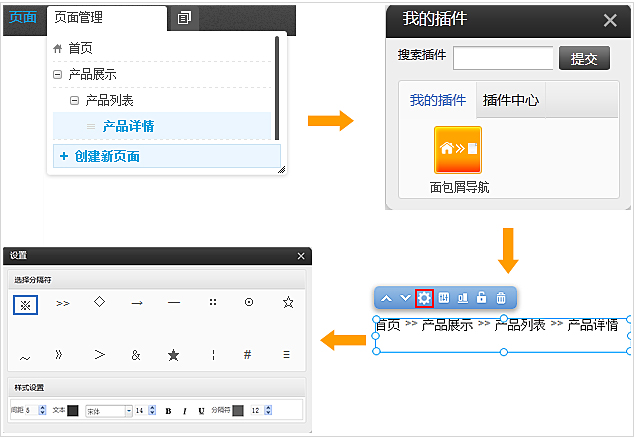Choose the hollow star separator symbol
Screen dimensions: 634x438
point(288,302)
